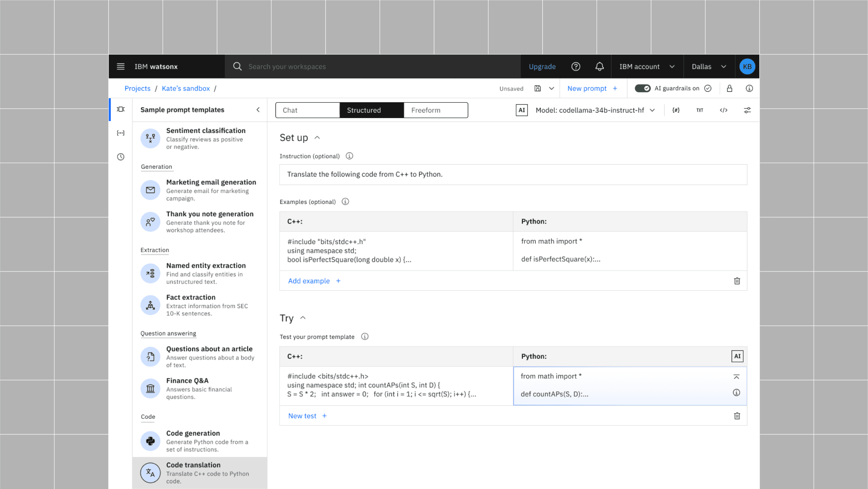
Task: Click the lock icon in the toolbar
Action: coord(729,88)
